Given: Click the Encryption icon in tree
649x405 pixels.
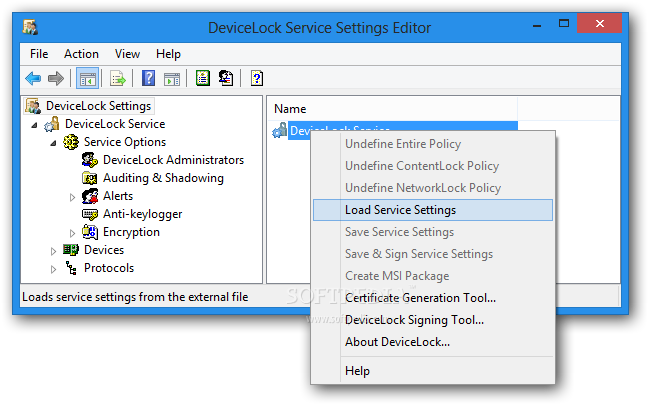Looking at the screenshot, I should 90,232.
